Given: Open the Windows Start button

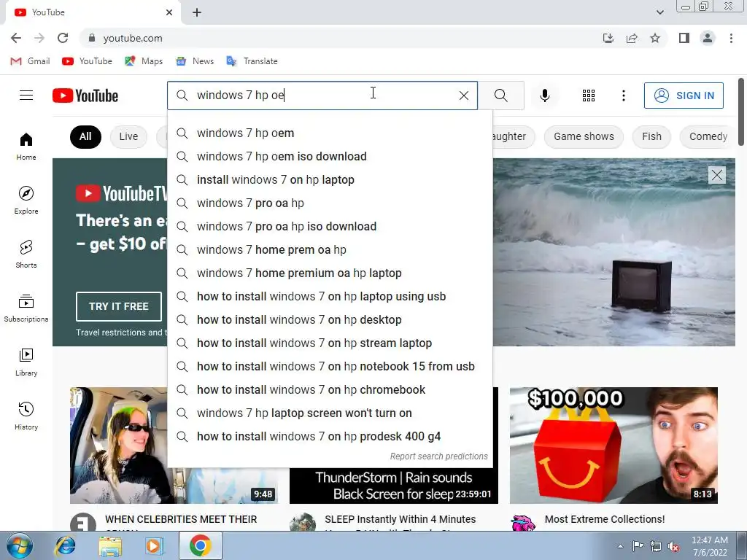Looking at the screenshot, I should (x=20, y=545).
